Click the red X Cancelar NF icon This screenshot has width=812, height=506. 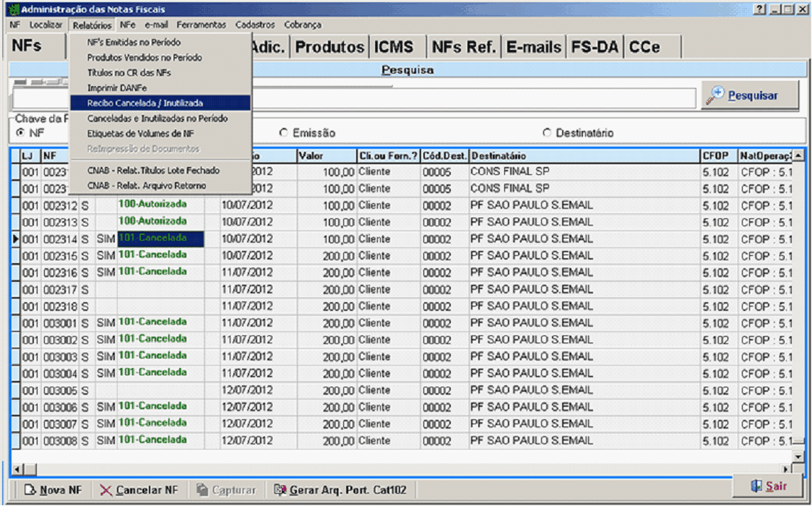coord(106,490)
